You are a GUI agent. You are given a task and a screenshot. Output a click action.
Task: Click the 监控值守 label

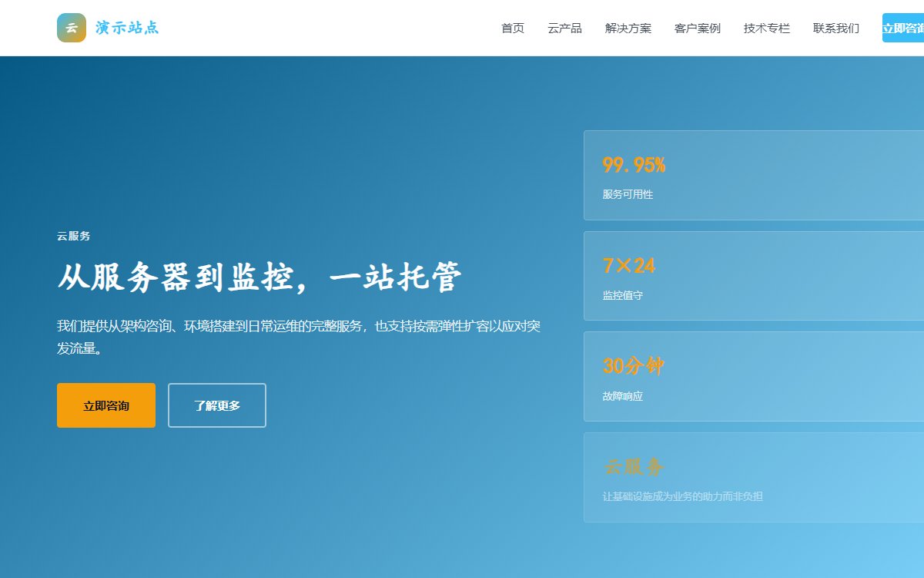pyautogui.click(x=622, y=295)
